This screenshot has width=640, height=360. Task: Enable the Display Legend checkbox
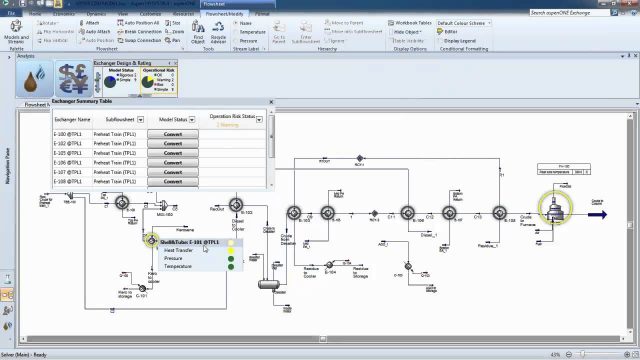point(440,41)
